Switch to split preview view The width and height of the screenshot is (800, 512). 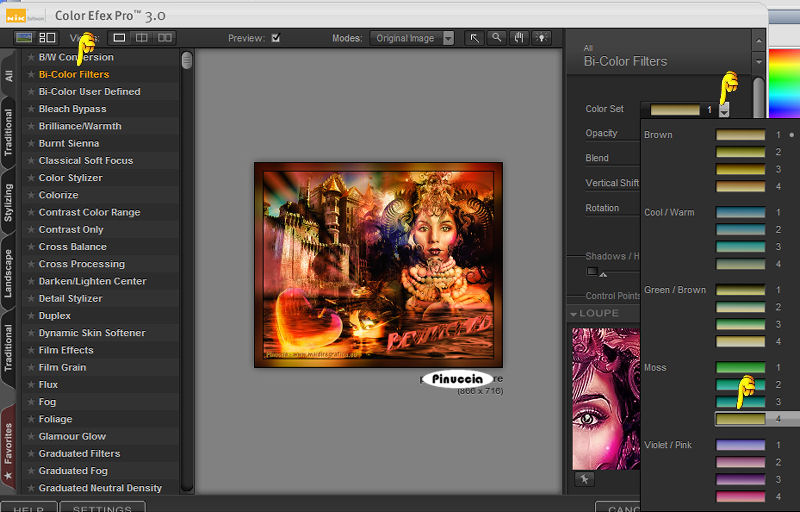tap(142, 38)
